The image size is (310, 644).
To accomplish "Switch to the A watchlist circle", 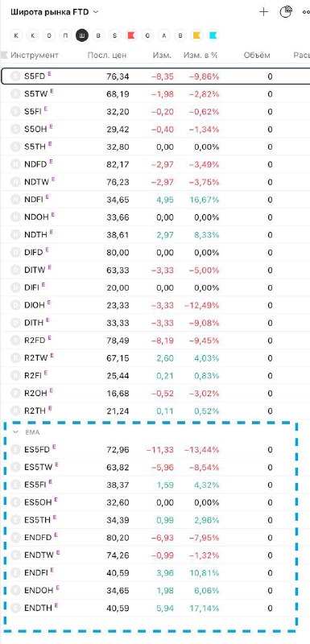I will click(x=163, y=35).
